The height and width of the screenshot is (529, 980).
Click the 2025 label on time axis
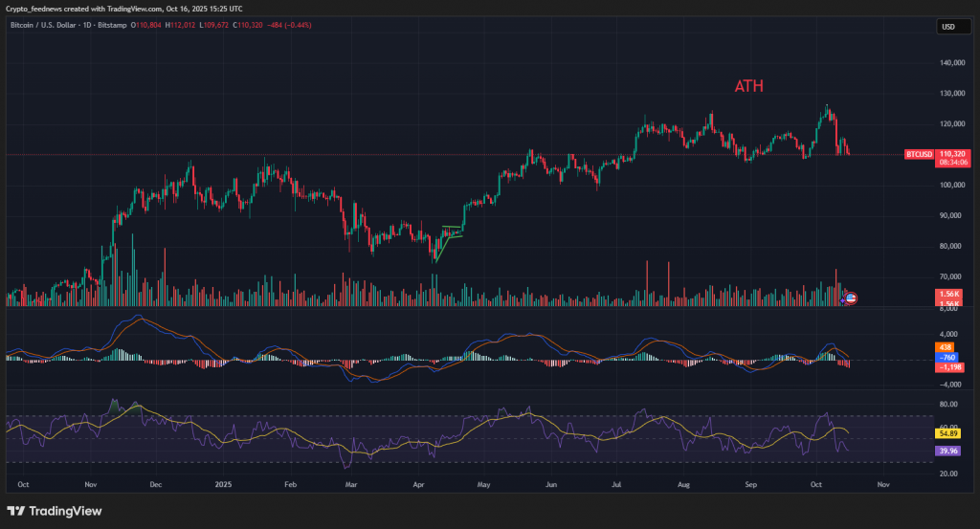click(x=223, y=484)
